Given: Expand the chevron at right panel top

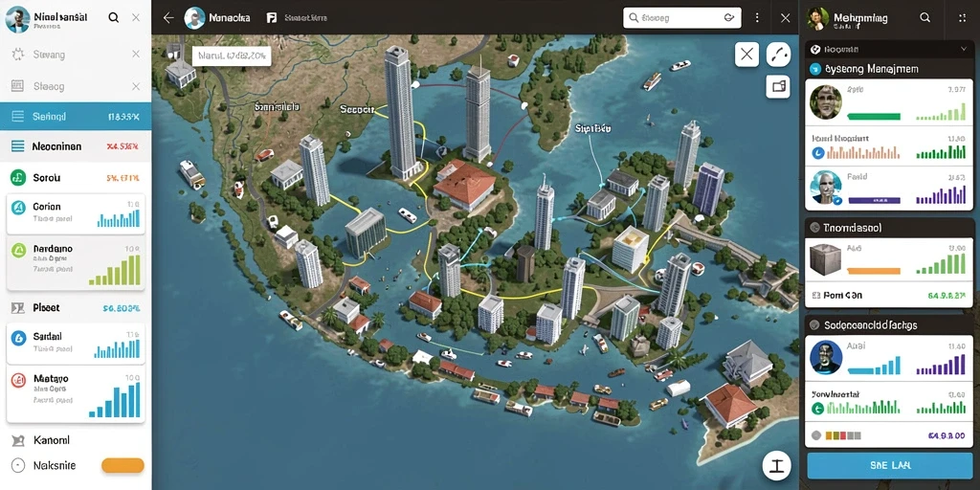Looking at the screenshot, I should [963, 48].
